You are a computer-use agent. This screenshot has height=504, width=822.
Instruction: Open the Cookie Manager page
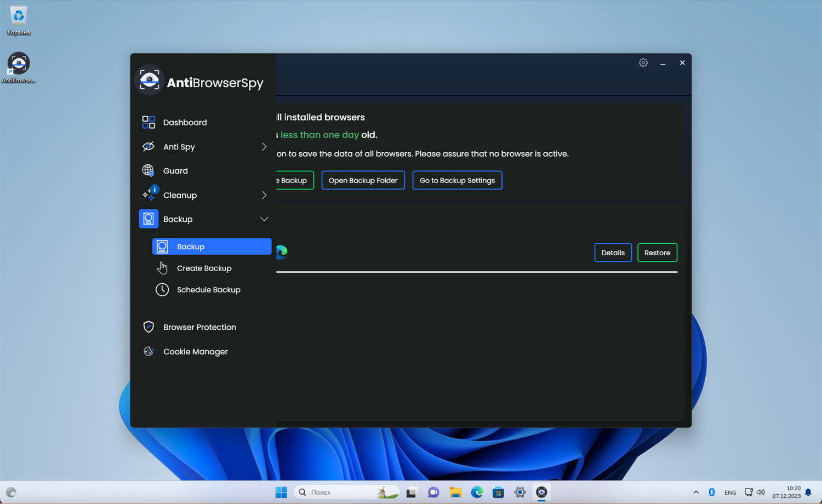click(x=195, y=352)
